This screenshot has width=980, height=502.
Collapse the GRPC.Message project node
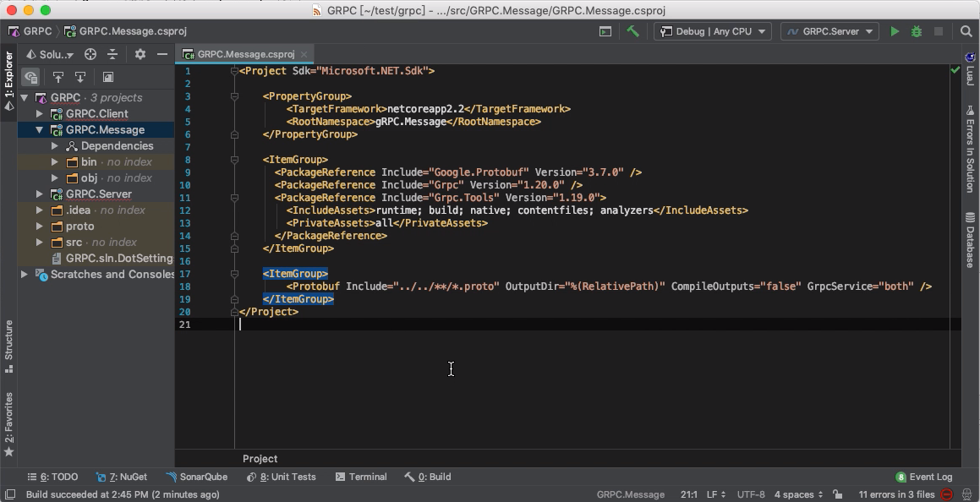tap(40, 130)
